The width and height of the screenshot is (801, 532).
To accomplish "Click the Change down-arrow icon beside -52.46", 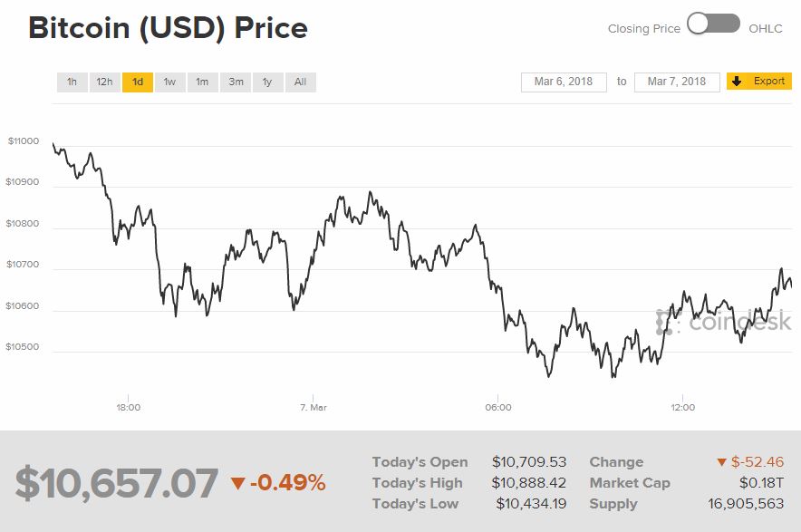I will pos(721,463).
